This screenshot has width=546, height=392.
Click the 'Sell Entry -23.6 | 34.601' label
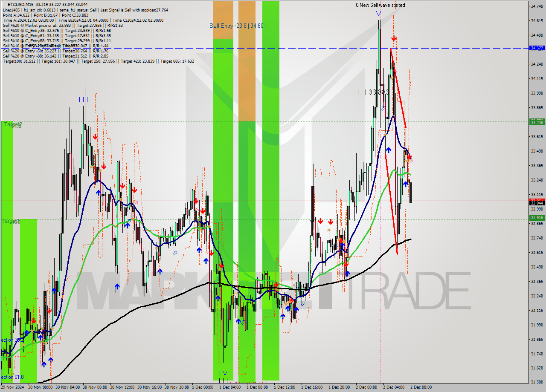click(x=238, y=26)
